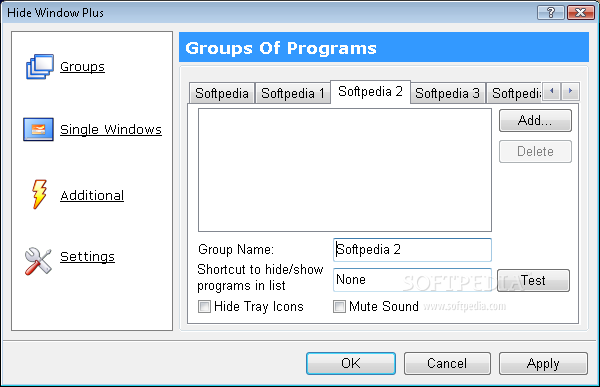Open the Settings link
This screenshot has height=387, width=600.
tap(87, 256)
